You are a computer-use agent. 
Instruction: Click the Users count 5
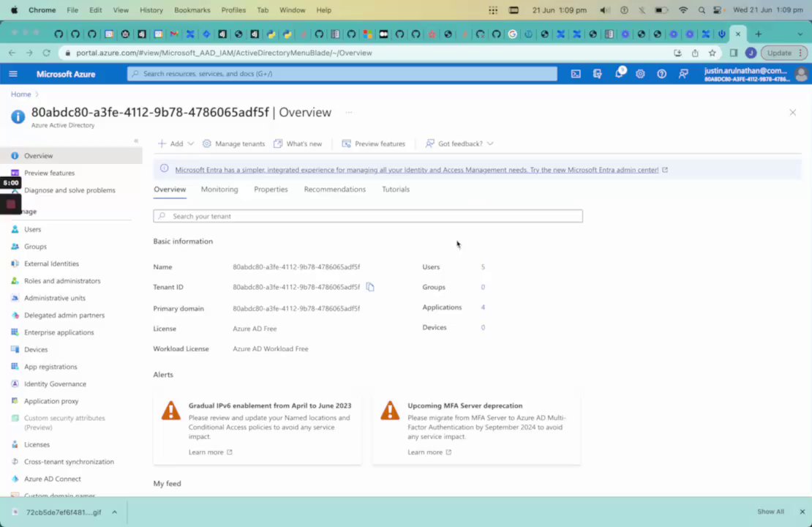tap(483, 267)
